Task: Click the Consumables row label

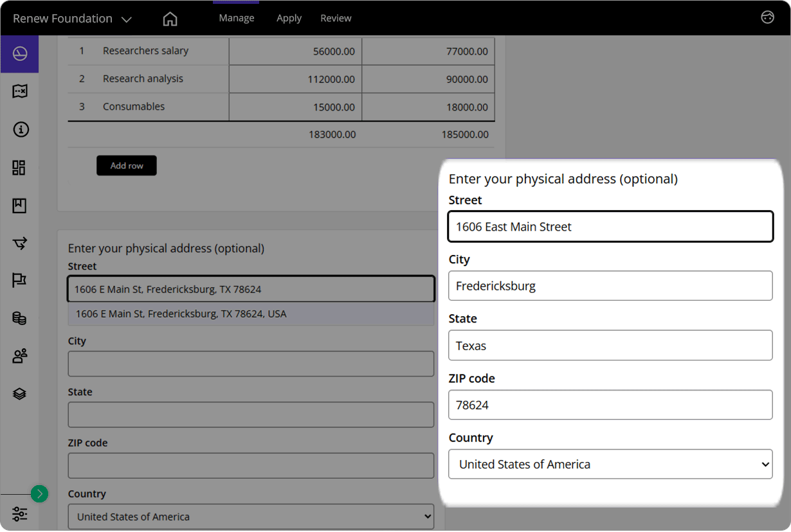Action: tap(134, 107)
